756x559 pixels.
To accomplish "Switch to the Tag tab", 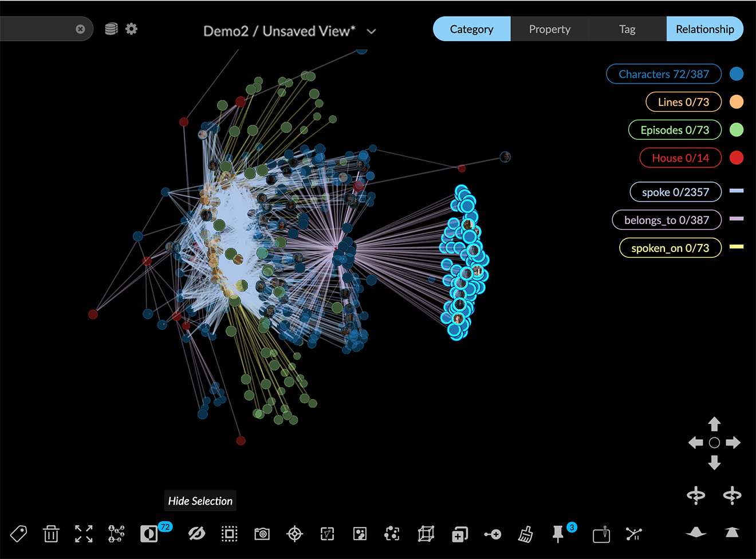I will 627,29.
